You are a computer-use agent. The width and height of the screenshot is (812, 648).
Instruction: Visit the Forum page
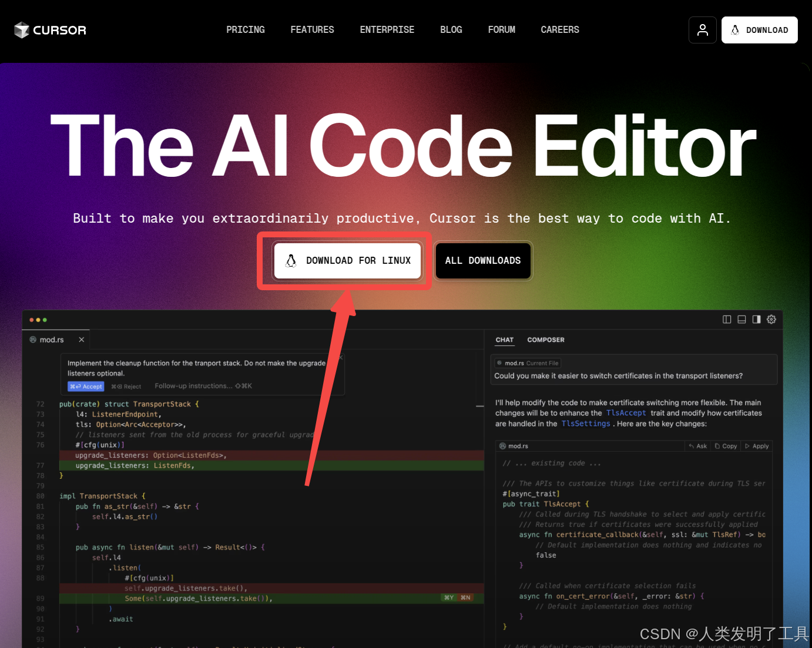[x=501, y=29]
